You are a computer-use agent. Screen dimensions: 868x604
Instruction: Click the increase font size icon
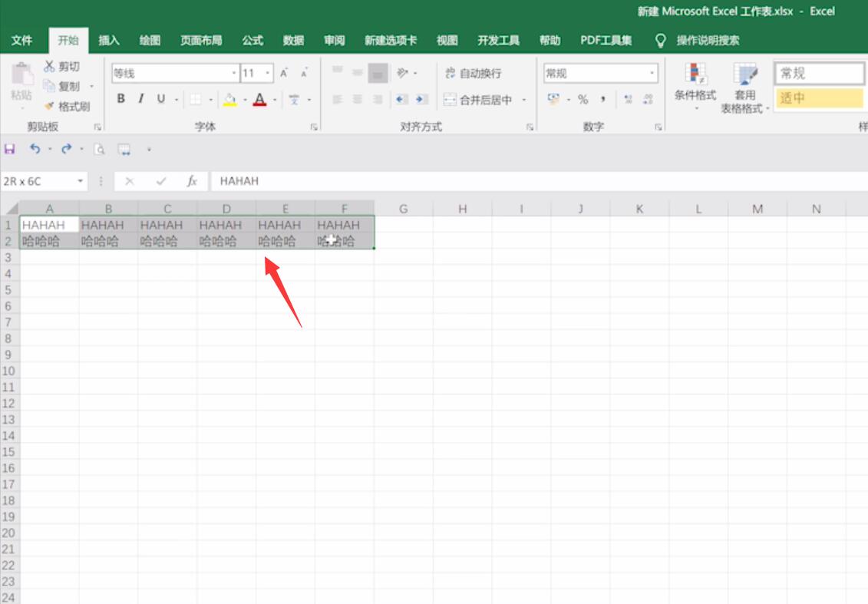pos(284,74)
